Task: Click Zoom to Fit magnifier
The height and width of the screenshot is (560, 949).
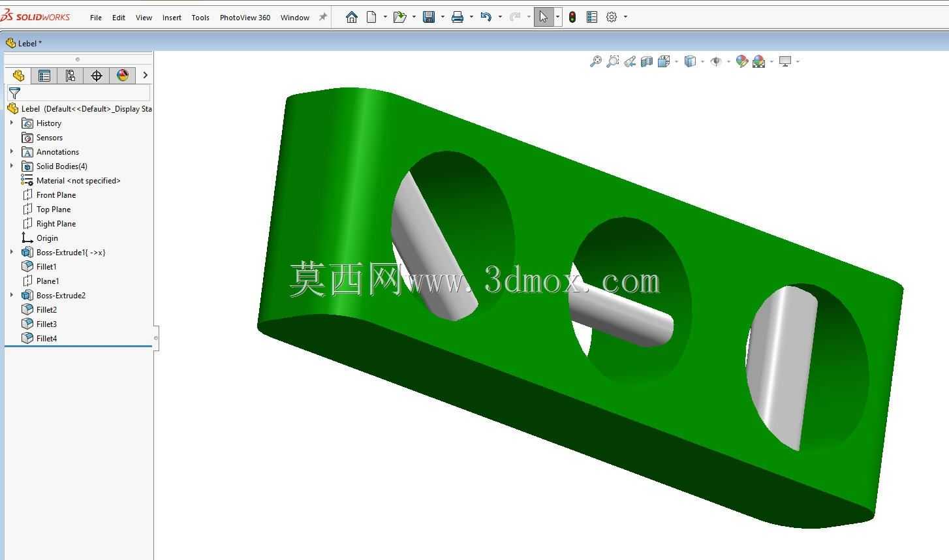Action: (x=596, y=61)
